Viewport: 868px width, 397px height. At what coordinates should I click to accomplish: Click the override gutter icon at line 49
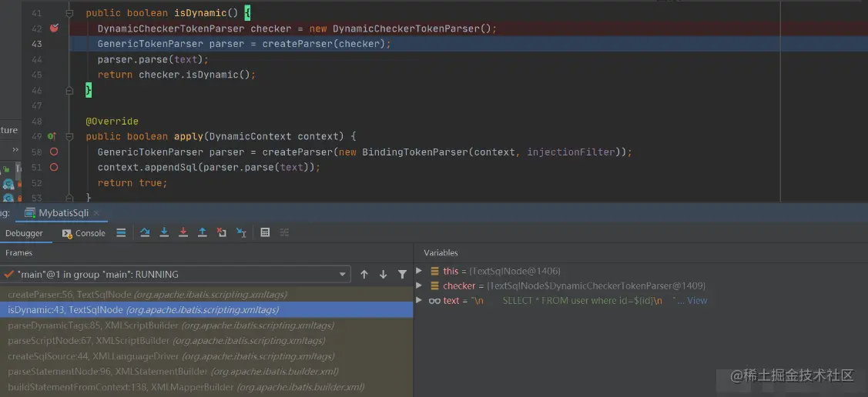pyautogui.click(x=51, y=136)
